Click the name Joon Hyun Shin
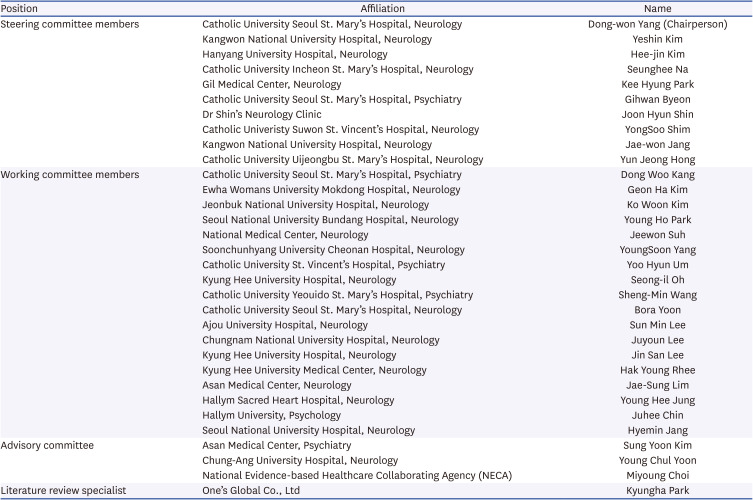 click(657, 115)
